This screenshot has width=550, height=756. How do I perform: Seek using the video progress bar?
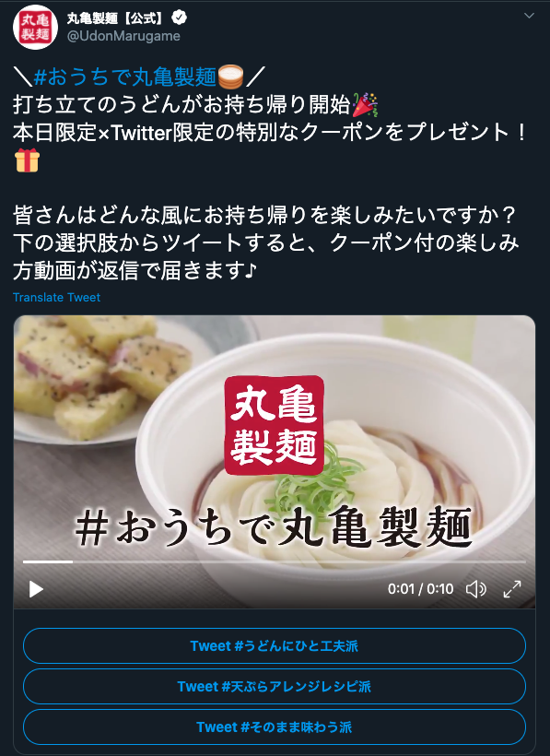pyautogui.click(x=275, y=561)
